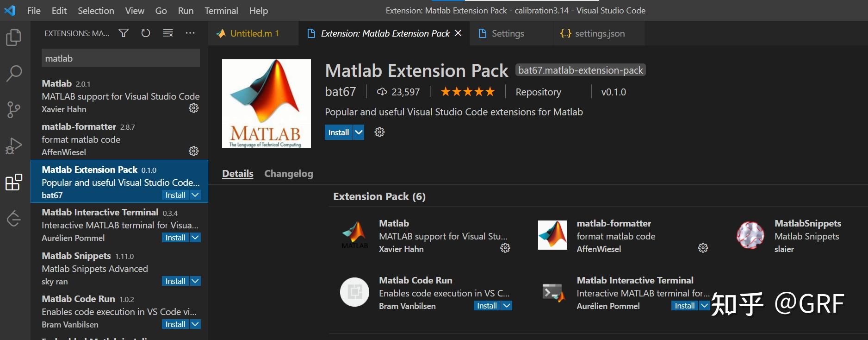The height and width of the screenshot is (340, 868).
Task: Install the Matlab Extension Pack from header
Action: 339,132
